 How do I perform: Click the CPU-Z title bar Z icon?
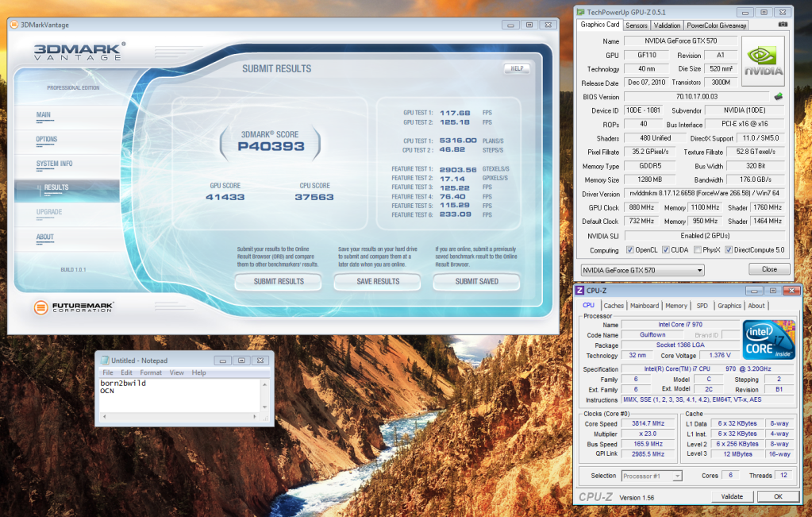(580, 291)
